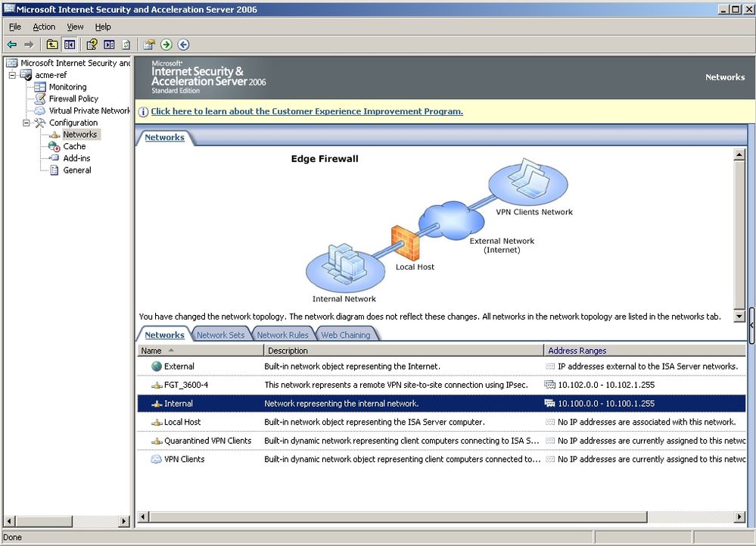This screenshot has height=546, width=756.
Task: Click the diagram pane scroll up arrow
Action: (x=739, y=154)
